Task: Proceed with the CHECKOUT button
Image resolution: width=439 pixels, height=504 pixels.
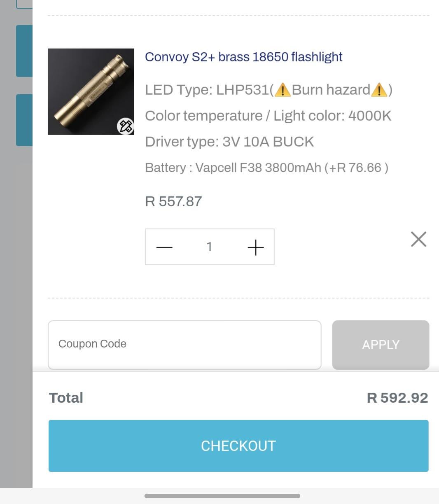Action: click(238, 446)
